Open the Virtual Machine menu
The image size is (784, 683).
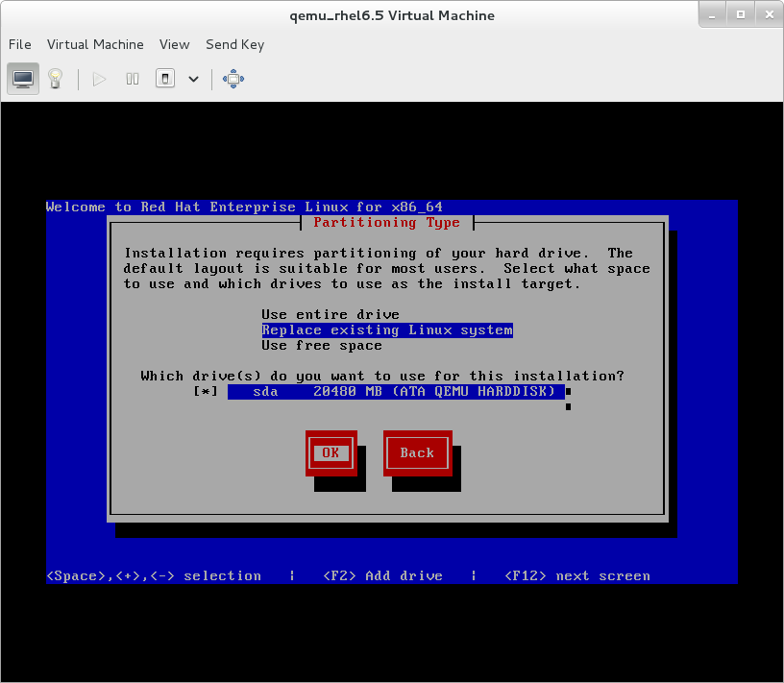pos(95,44)
